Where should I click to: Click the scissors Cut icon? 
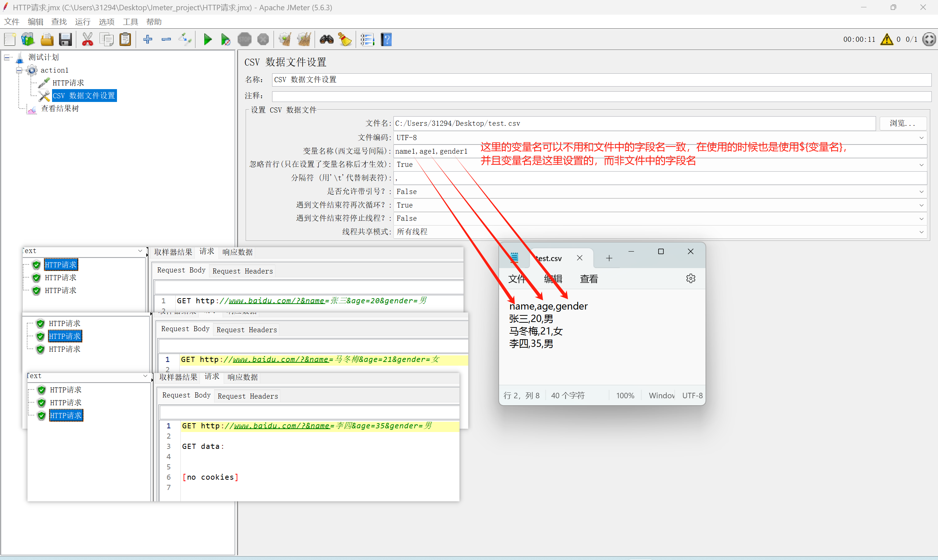88,39
